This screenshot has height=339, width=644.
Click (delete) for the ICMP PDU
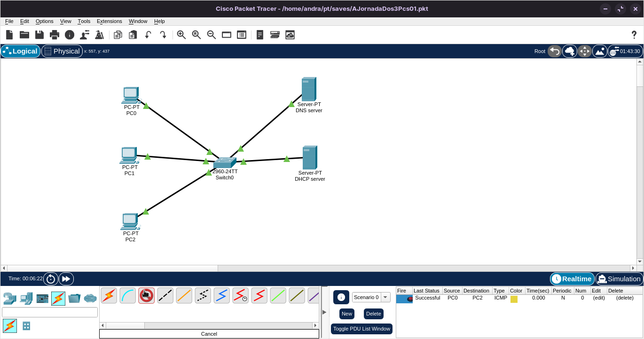tap(625, 298)
